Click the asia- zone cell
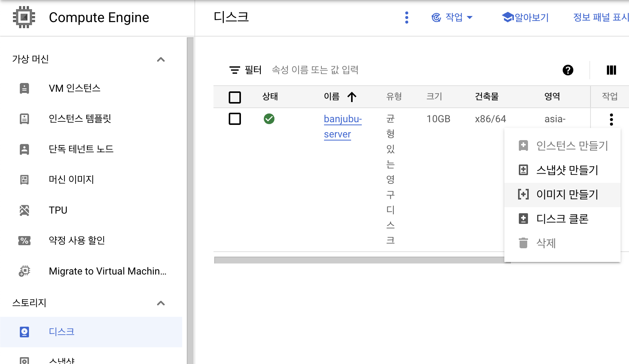This screenshot has width=629, height=364. point(555,119)
